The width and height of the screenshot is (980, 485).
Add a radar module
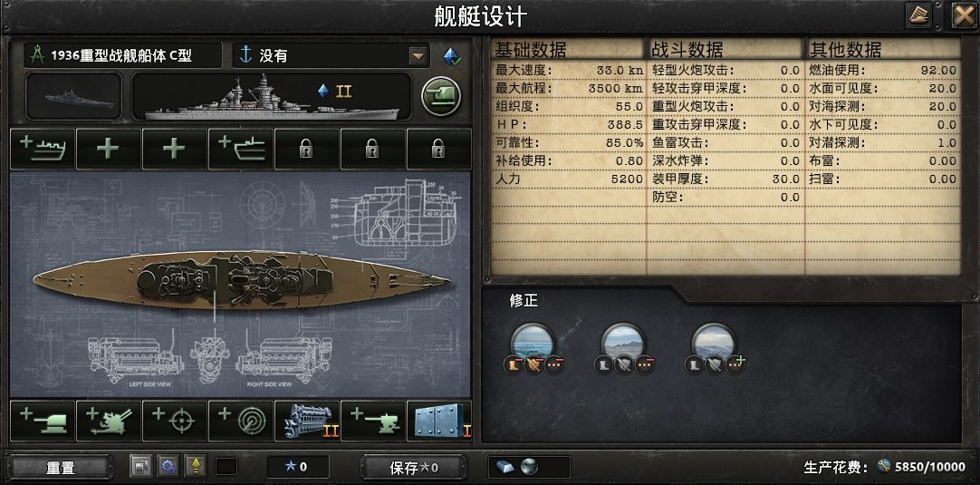pyautogui.click(x=241, y=422)
